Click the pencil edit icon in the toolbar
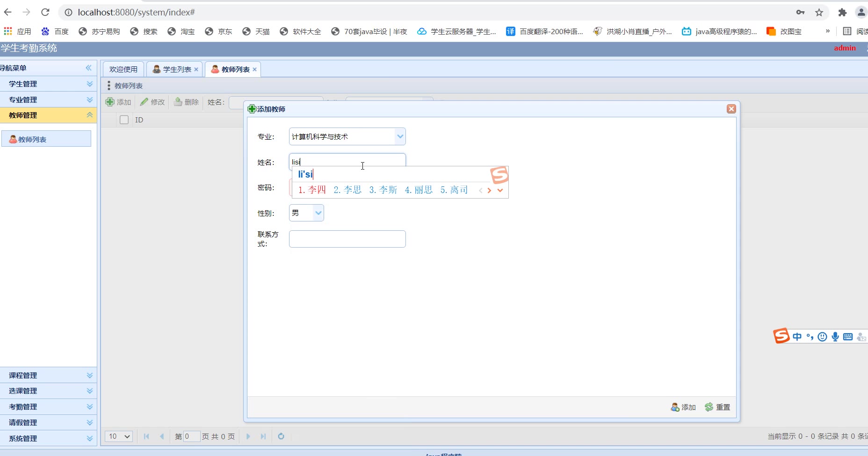Screen dimensions: 868x456 click(x=145, y=102)
